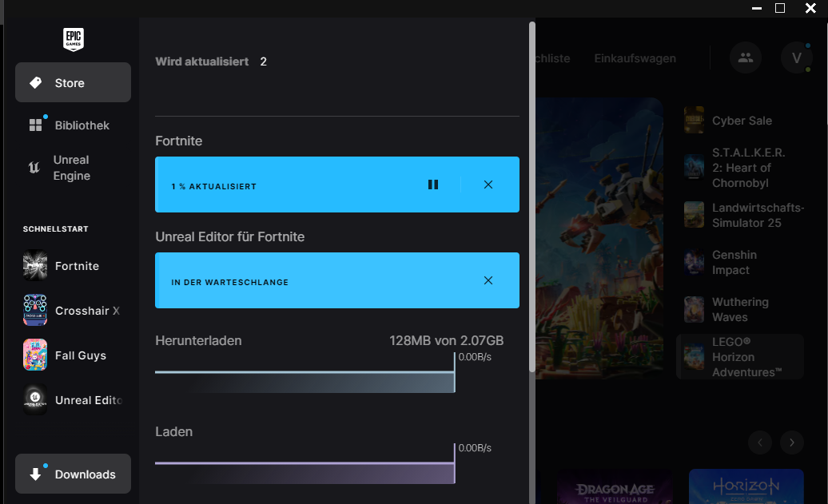Viewport: 828px width, 504px height.
Task: Click the Laden speed graph
Action: pos(305,463)
